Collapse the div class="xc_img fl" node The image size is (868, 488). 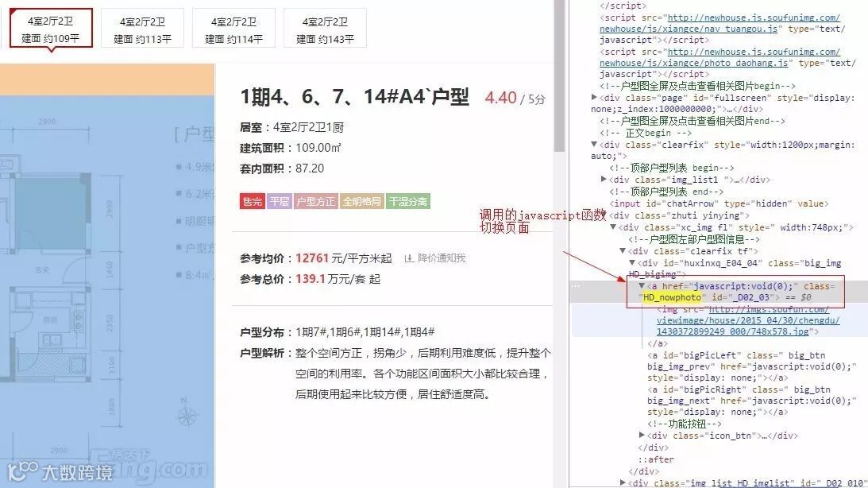[613, 227]
